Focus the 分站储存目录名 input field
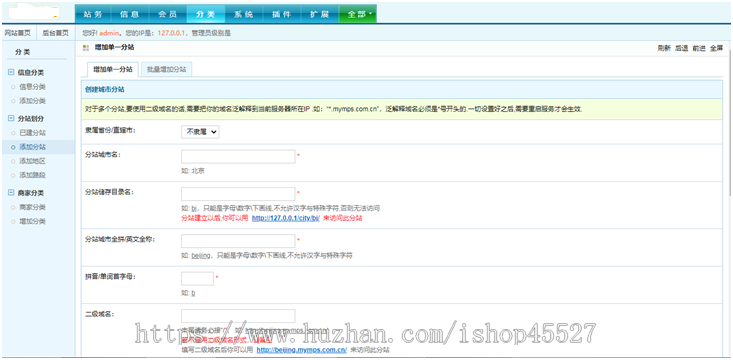The image size is (733, 360). click(x=238, y=194)
